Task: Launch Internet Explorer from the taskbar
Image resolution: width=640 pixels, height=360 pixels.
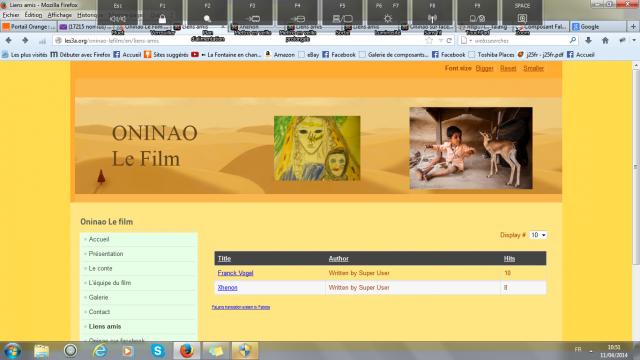Action: click(100, 351)
